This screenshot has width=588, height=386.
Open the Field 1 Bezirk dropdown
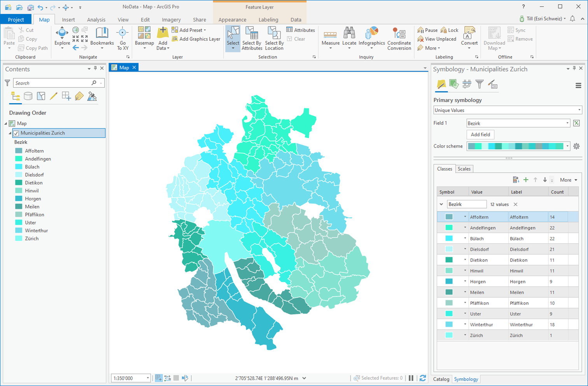click(x=518, y=123)
